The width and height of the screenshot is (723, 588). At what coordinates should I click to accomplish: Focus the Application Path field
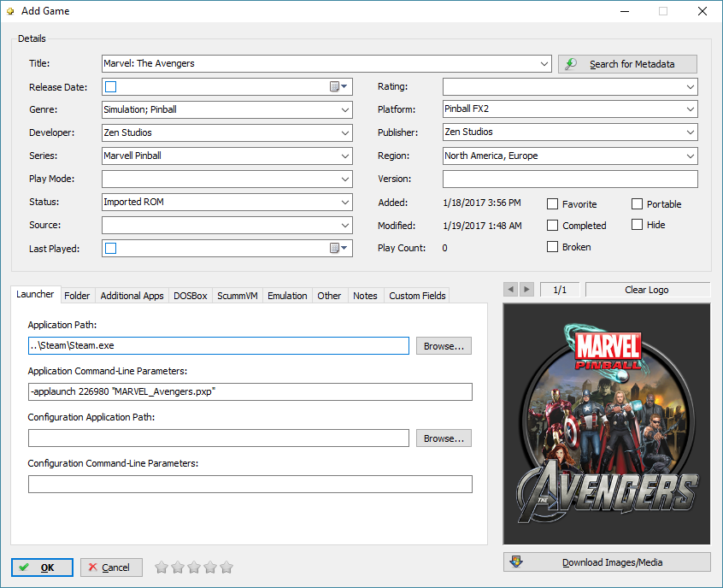[219, 346]
